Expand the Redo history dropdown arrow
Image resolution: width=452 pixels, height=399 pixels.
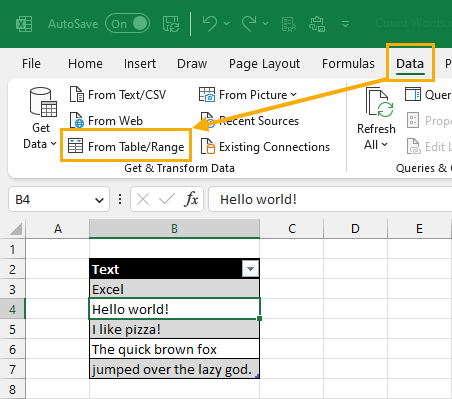(x=266, y=23)
